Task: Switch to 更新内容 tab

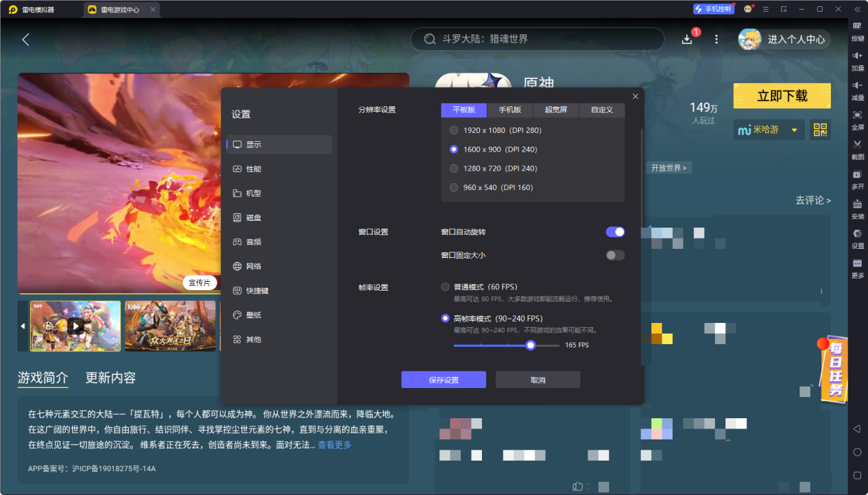Action: pyautogui.click(x=110, y=378)
